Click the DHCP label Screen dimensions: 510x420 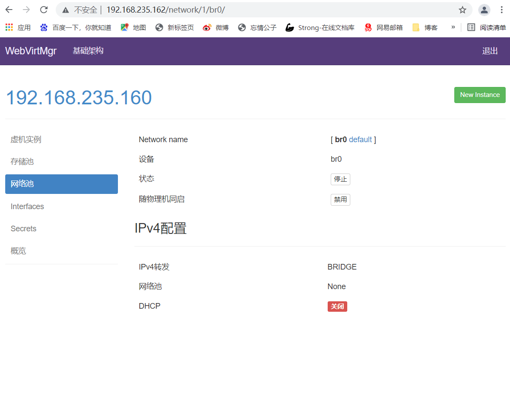pos(150,306)
